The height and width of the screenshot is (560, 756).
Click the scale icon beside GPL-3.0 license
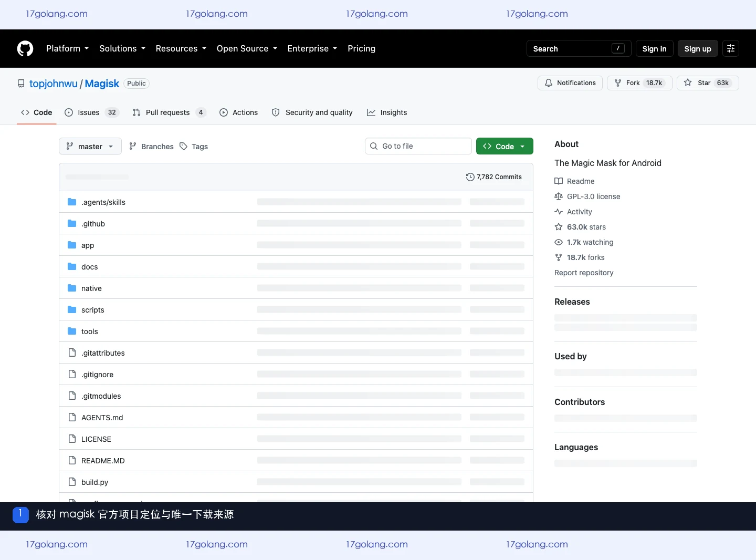(559, 196)
